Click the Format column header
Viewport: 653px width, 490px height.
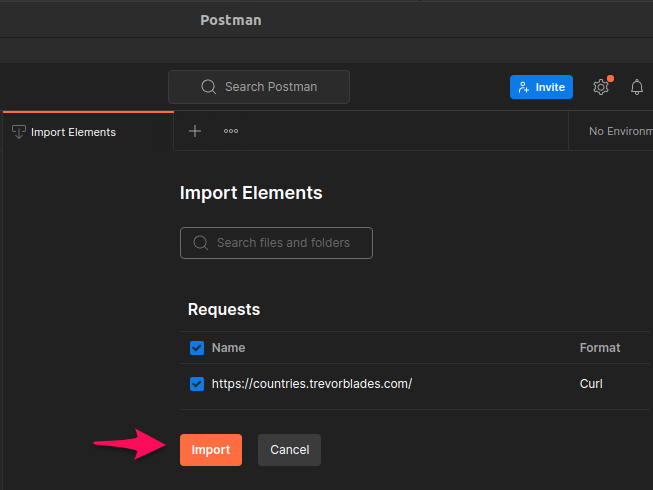click(x=600, y=348)
